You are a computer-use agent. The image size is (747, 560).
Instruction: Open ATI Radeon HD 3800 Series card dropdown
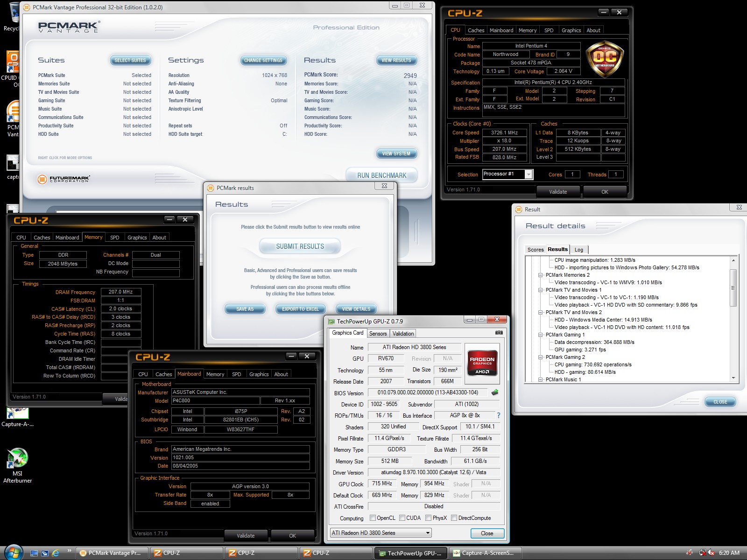(381, 533)
